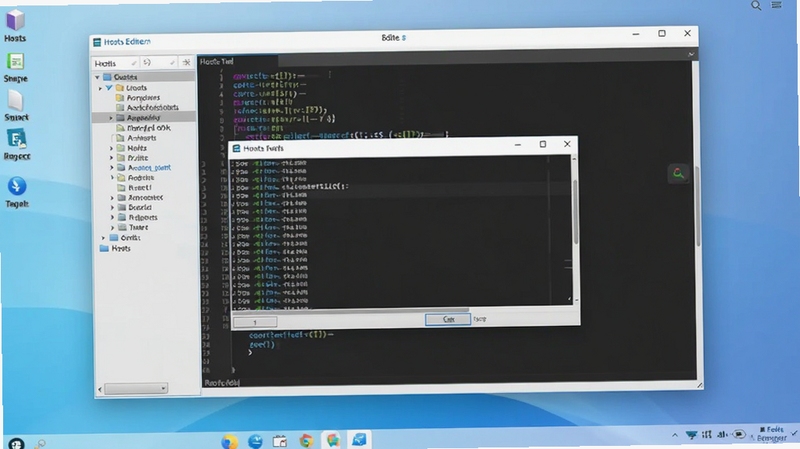Screen dimensions: 800x449
Task: Collapse the blue chevron beside first subfolder
Action: [x=109, y=88]
